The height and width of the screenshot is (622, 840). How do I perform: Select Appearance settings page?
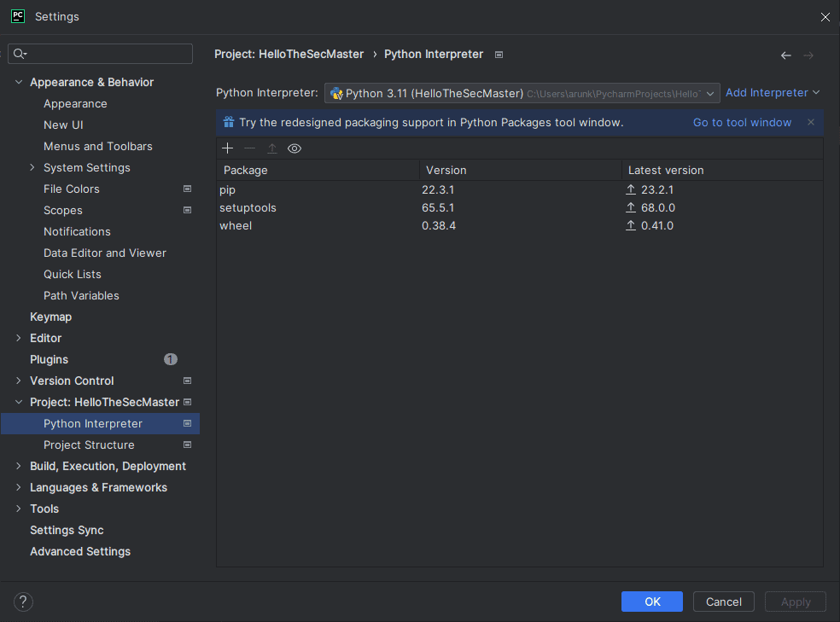(x=75, y=104)
